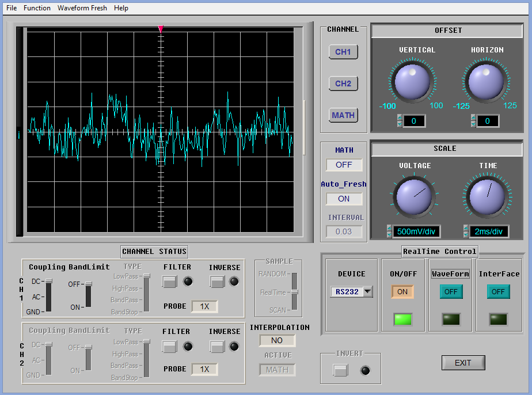Image resolution: width=532 pixels, height=395 pixels.
Task: Toggle the RealTime ON/OFF switch
Action: pyautogui.click(x=402, y=292)
